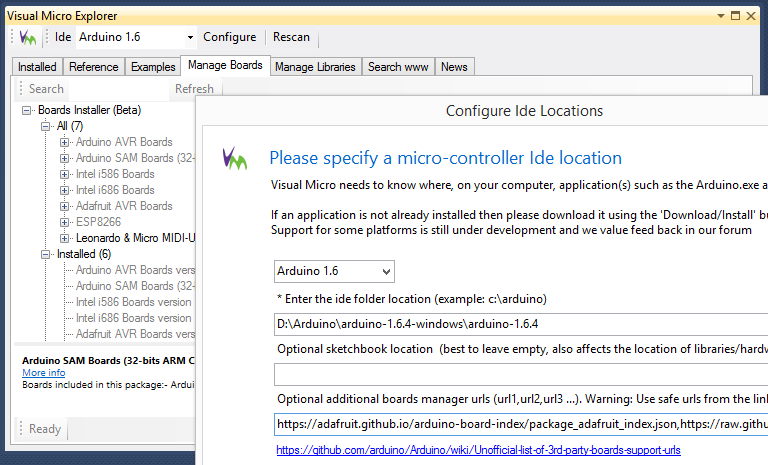Click the additional boards manager urls field
The width and height of the screenshot is (768, 465).
(x=521, y=424)
